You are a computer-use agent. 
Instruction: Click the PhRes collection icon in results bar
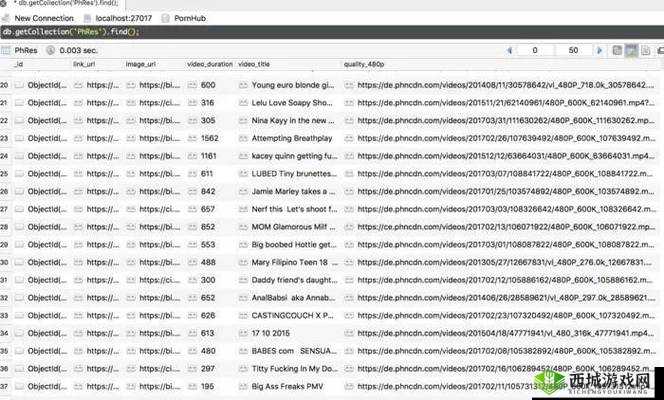[x=6, y=49]
